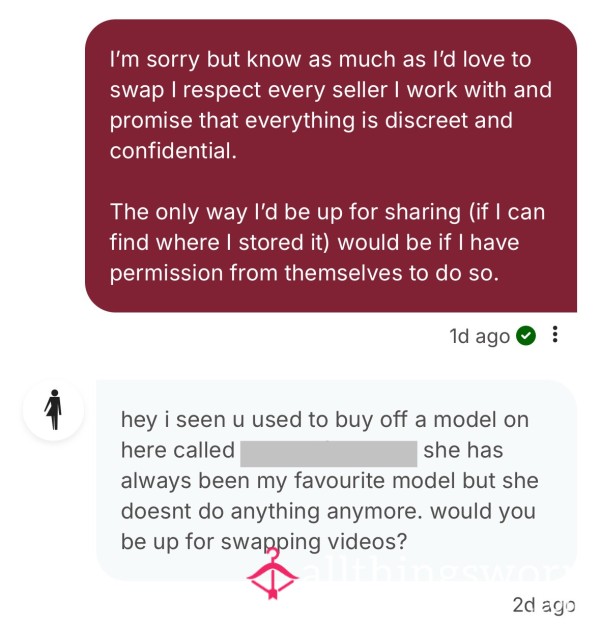Click the maroon outgoing message bubble
The width and height of the screenshot is (600, 628).
(331, 166)
